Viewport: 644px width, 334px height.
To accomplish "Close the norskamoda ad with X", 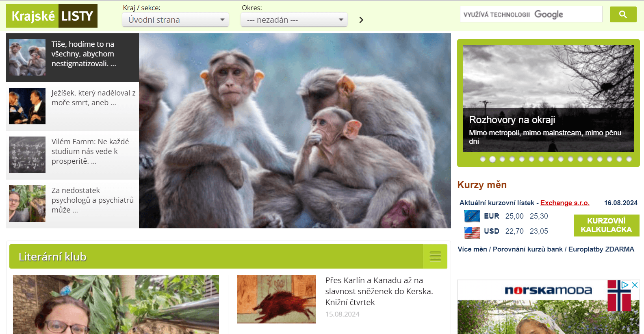I will point(635,285).
